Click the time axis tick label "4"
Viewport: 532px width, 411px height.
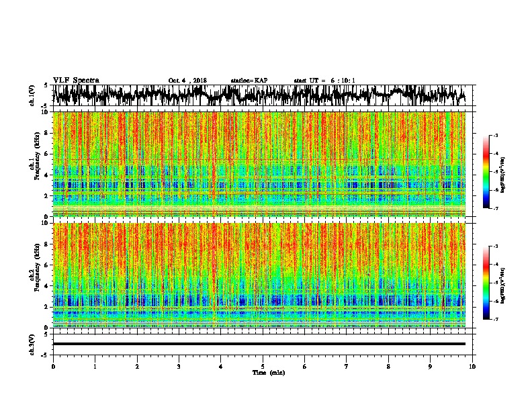(x=221, y=367)
